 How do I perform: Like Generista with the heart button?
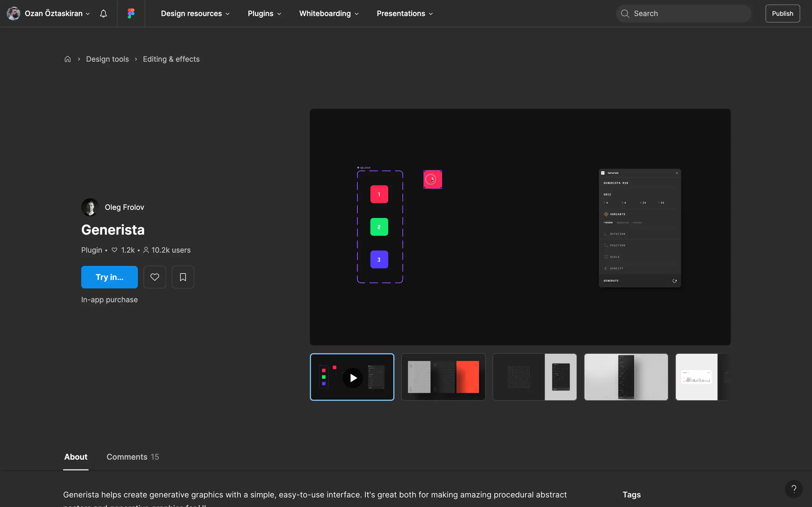click(155, 277)
